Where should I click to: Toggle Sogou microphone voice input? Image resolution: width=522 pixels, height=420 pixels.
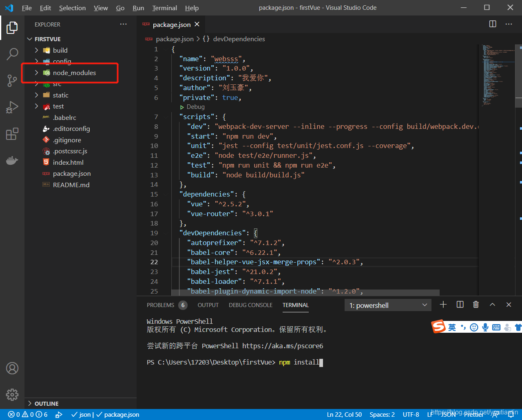point(485,327)
